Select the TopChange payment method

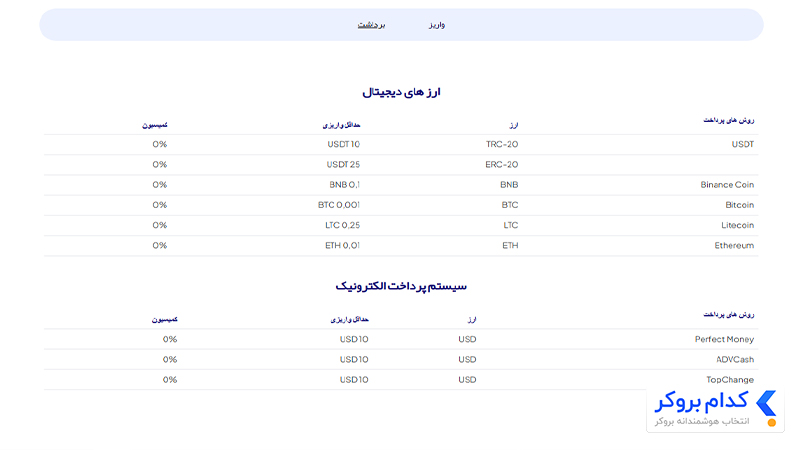tap(730, 380)
